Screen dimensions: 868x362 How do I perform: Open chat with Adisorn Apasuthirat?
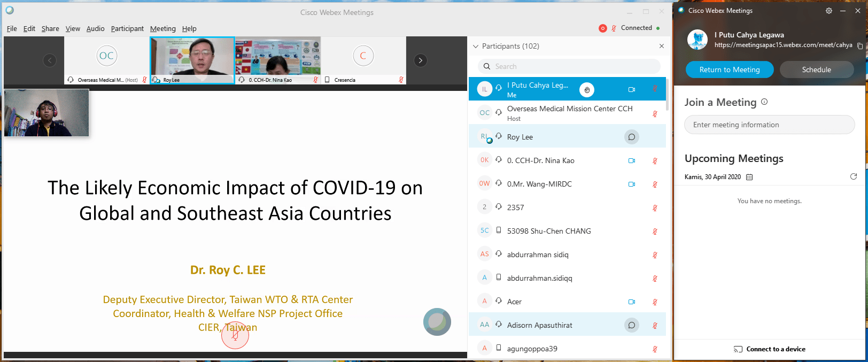(631, 325)
